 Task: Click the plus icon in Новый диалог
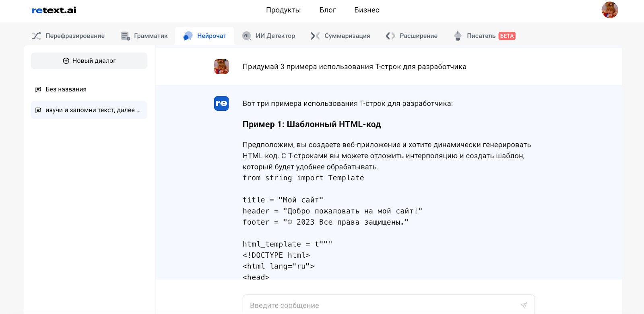(66, 61)
